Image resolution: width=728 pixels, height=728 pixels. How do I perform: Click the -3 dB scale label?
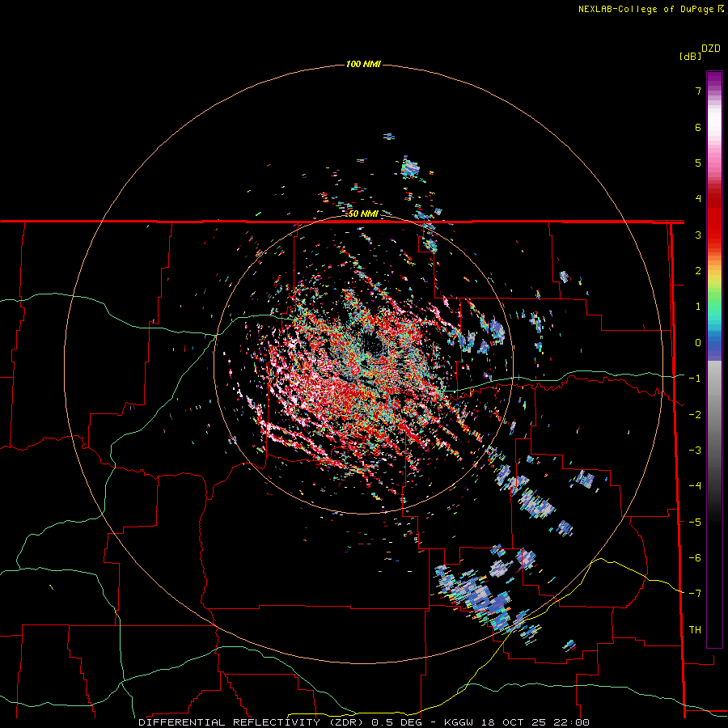(x=695, y=451)
